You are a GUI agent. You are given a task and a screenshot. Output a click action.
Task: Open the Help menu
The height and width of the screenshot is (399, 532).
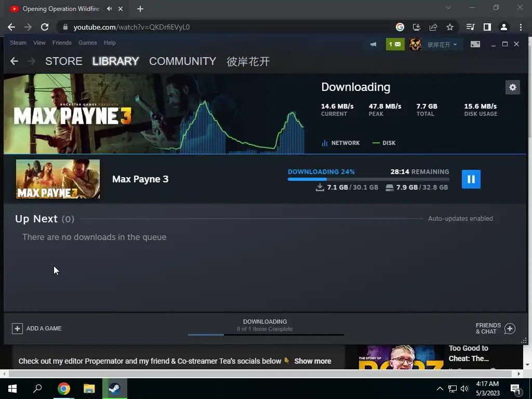110,43
